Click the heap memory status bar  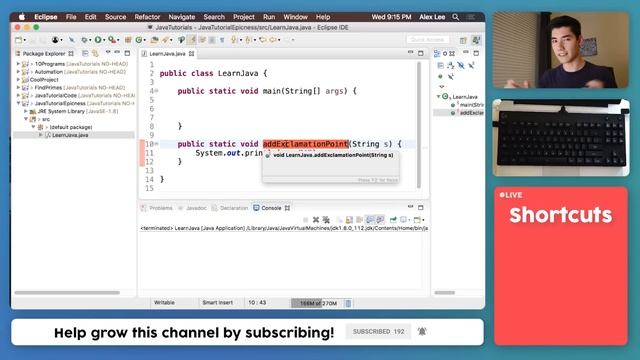[x=318, y=303]
